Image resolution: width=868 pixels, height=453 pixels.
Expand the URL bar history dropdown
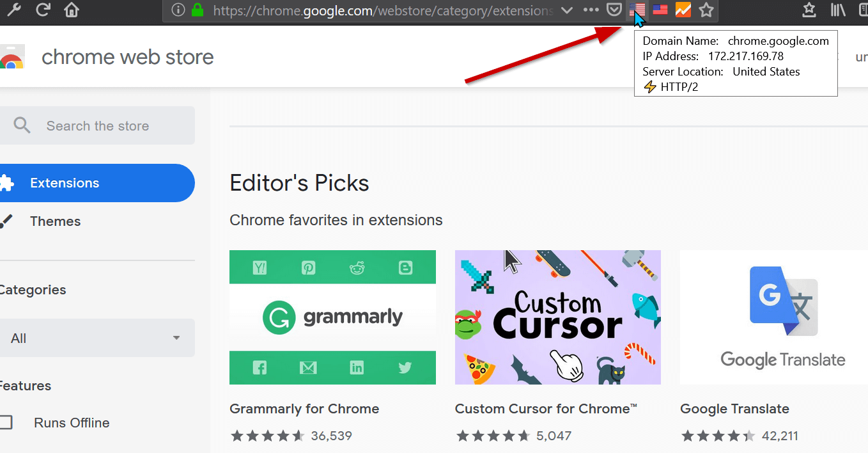point(566,10)
